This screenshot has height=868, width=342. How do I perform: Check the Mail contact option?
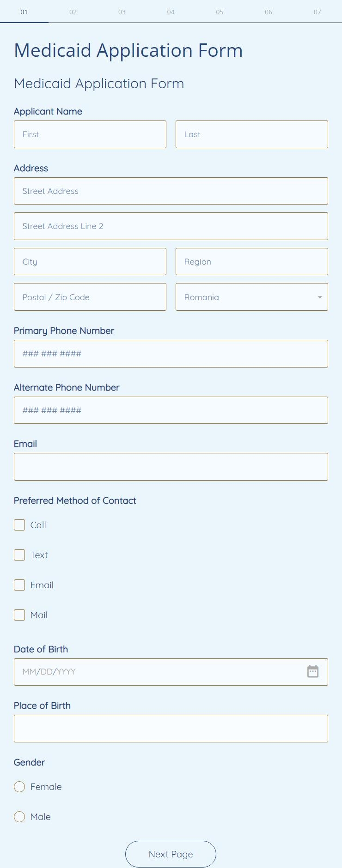pyautogui.click(x=19, y=615)
